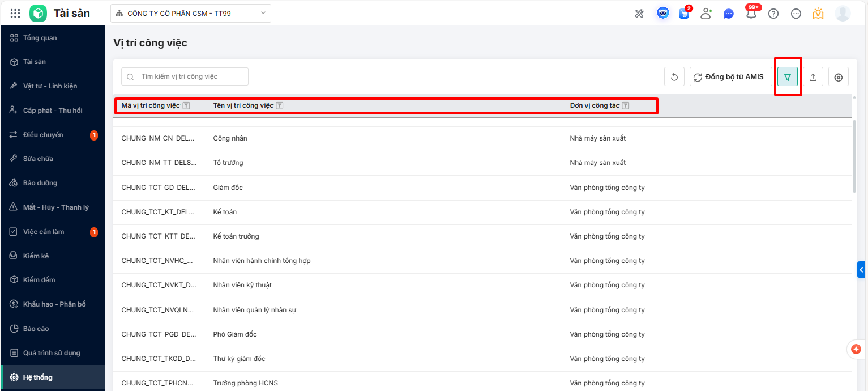The width and height of the screenshot is (868, 391).
Task: Open filter on Đơn vị công tác column
Action: click(626, 105)
